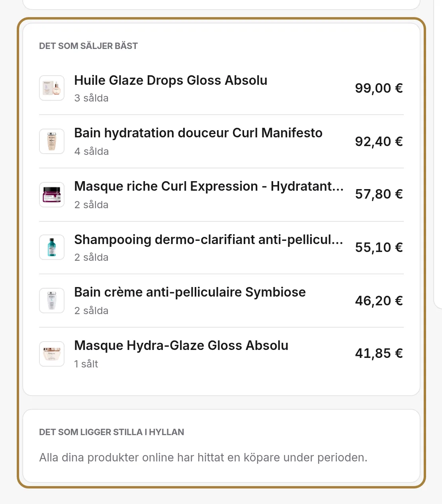442x504 pixels.
Task: Click the 41,85 € price value
Action: (x=379, y=353)
